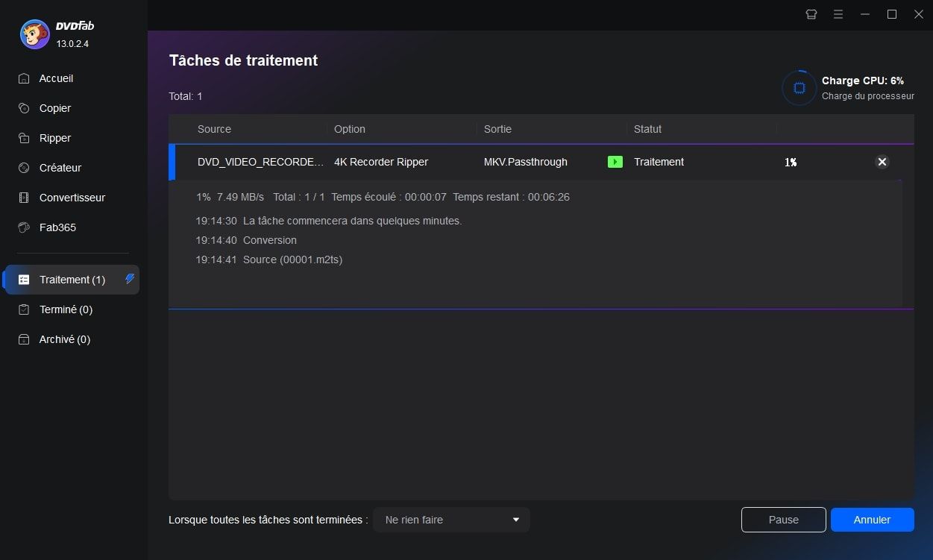
Task: Expand the 'Ne rien faire' dropdown
Action: click(452, 520)
